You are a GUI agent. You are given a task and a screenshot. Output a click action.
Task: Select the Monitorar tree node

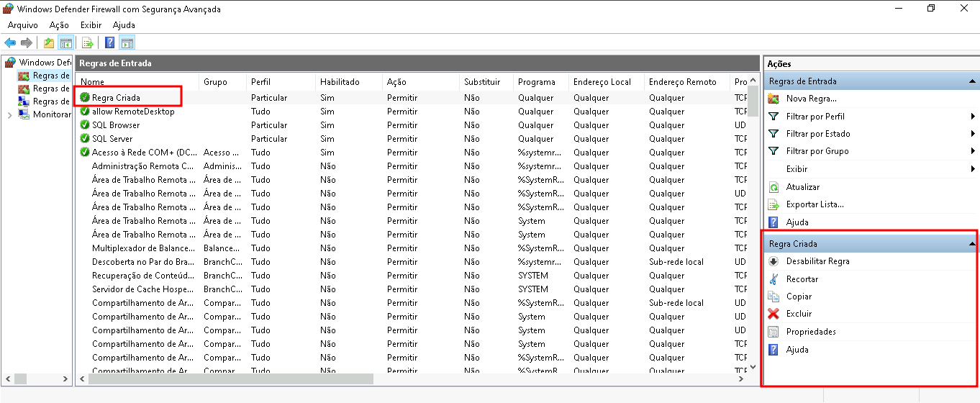click(x=45, y=114)
